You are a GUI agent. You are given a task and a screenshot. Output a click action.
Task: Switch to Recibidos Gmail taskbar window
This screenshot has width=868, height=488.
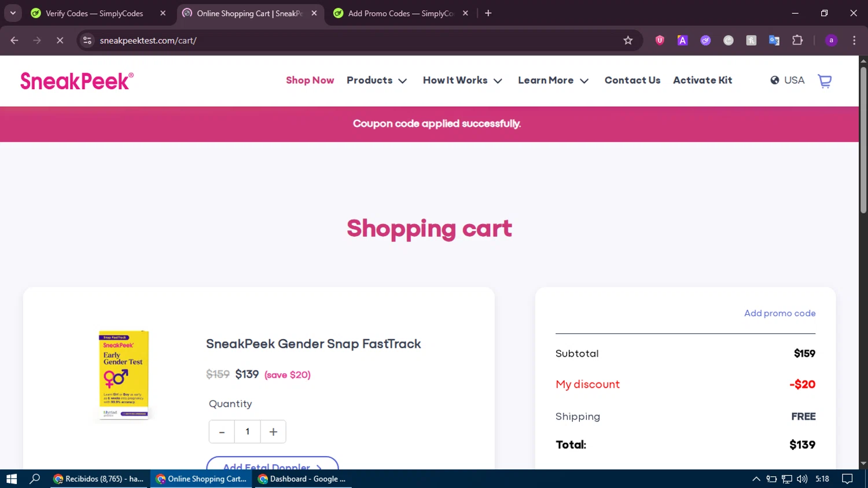click(100, 479)
